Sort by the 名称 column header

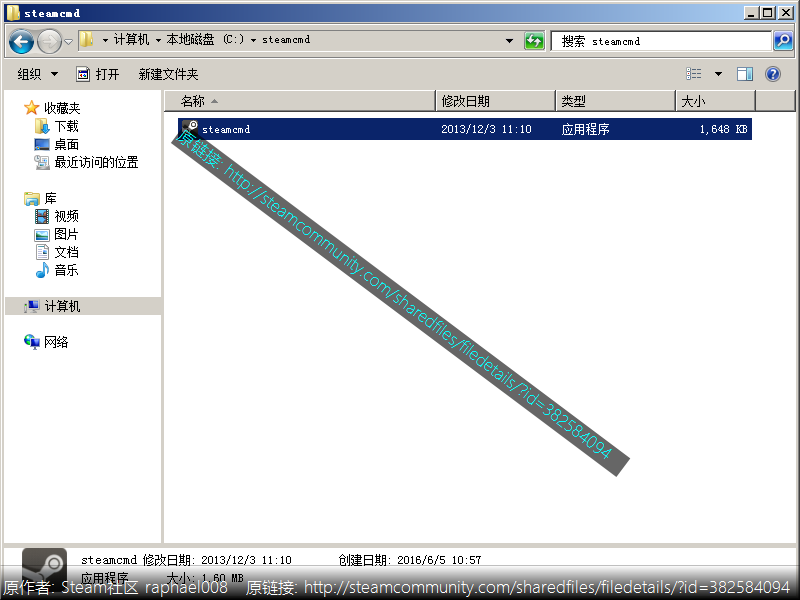[300, 101]
